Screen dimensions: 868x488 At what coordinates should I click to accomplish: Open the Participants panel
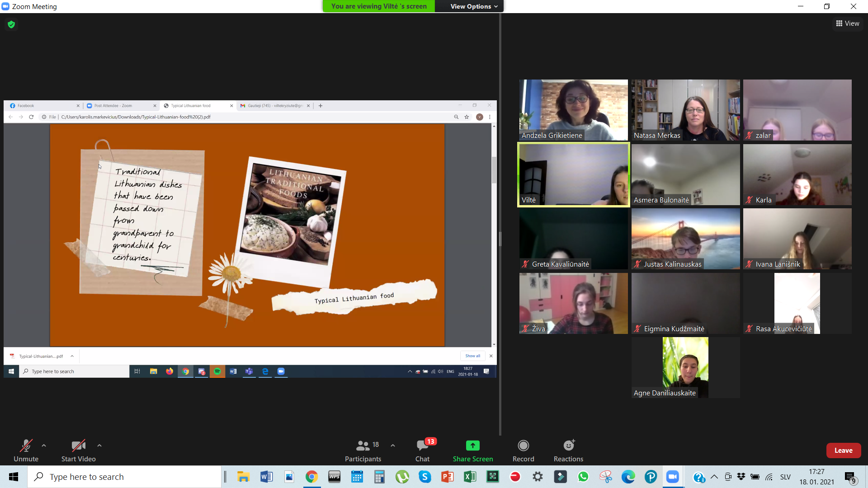click(363, 450)
